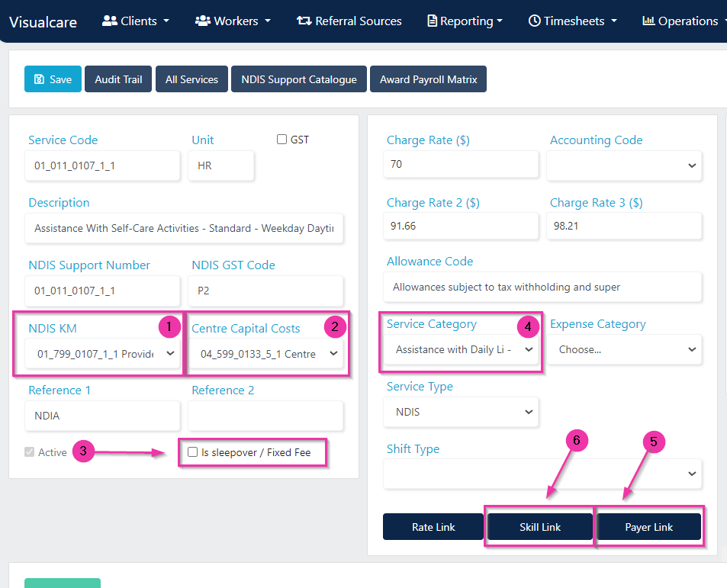Click the Reference 2 field
This screenshot has width=727, height=588.
(x=265, y=416)
